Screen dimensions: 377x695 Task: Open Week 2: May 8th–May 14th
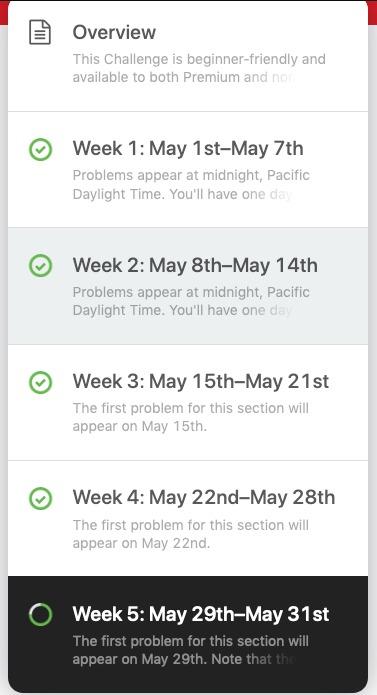click(188, 286)
